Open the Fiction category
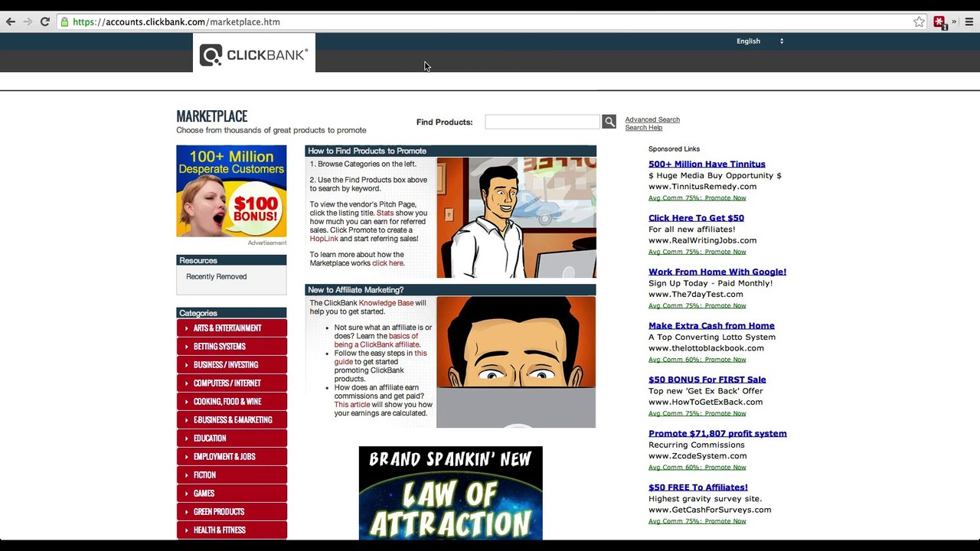The height and width of the screenshot is (551, 980). tap(231, 474)
